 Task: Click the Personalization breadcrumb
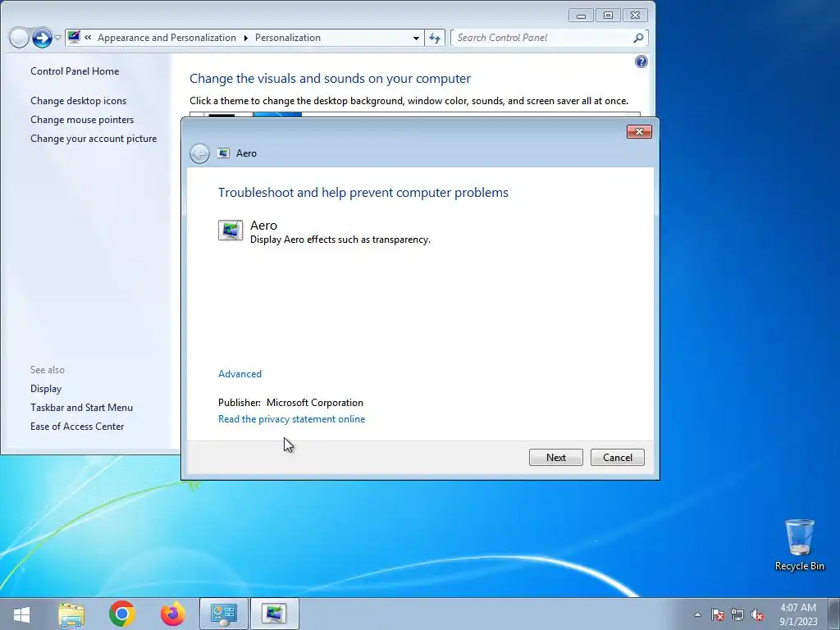coord(288,38)
